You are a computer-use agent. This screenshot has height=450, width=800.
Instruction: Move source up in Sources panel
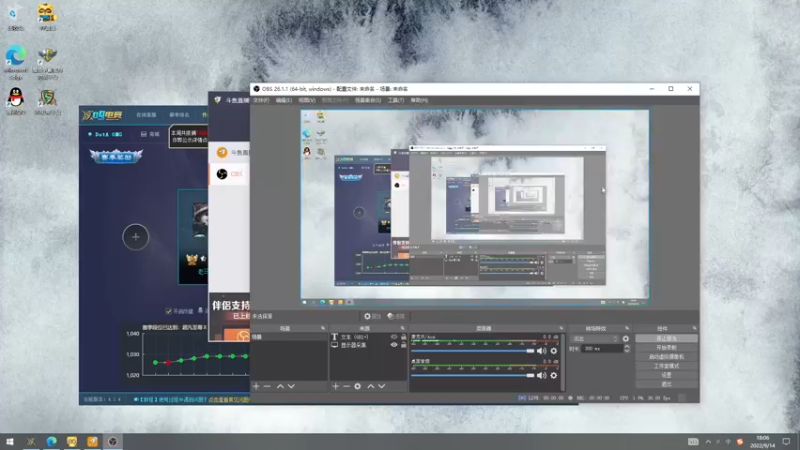[x=370, y=386]
